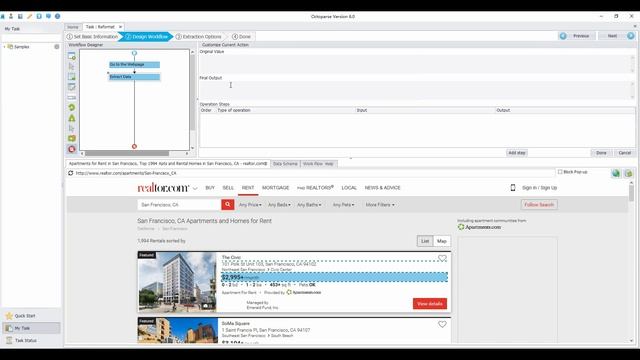Image resolution: width=640 pixels, height=360 pixels.
Task: Click the RENT nav item on realtor.com
Action: 248,188
